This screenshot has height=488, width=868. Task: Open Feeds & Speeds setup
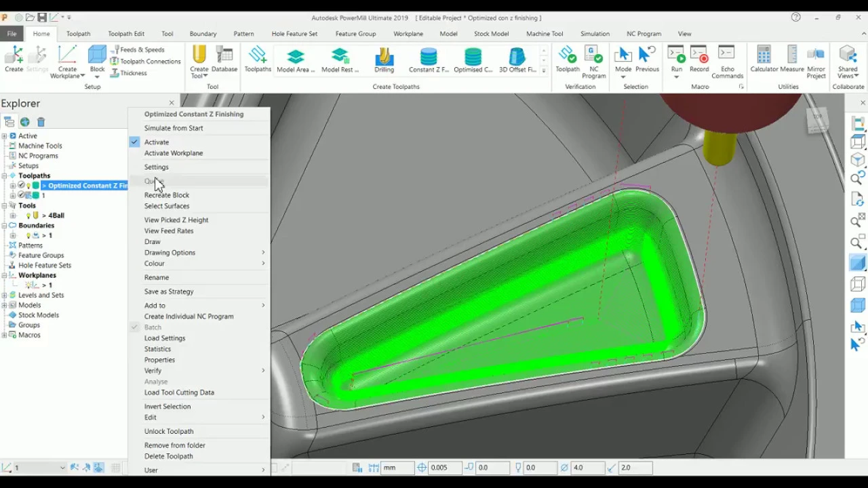point(137,49)
